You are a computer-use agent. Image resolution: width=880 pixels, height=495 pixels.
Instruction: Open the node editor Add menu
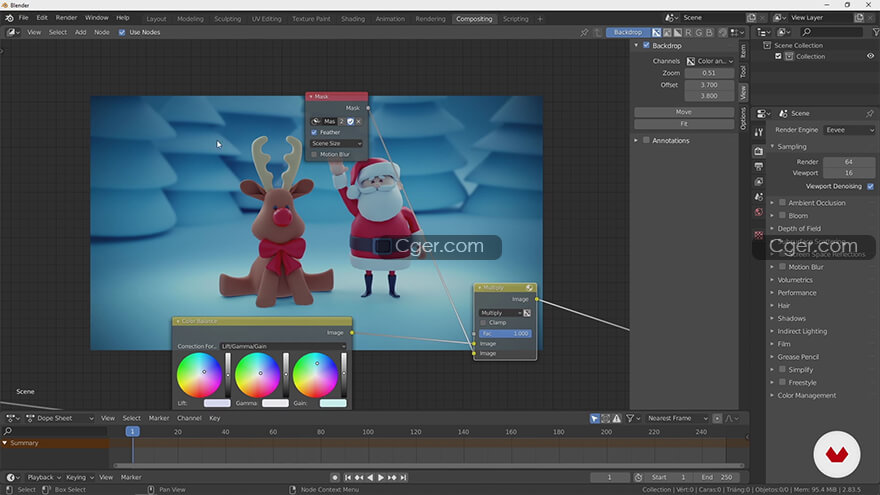[81, 33]
